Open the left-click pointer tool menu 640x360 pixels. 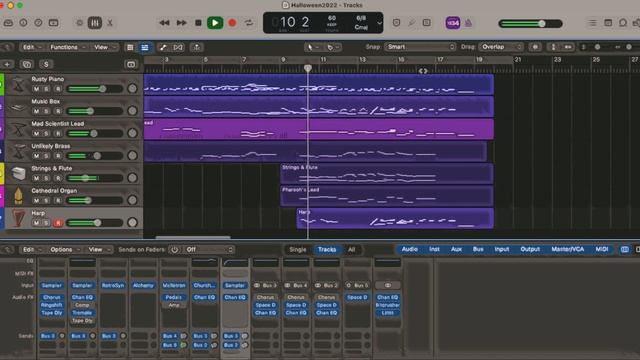tap(313, 47)
